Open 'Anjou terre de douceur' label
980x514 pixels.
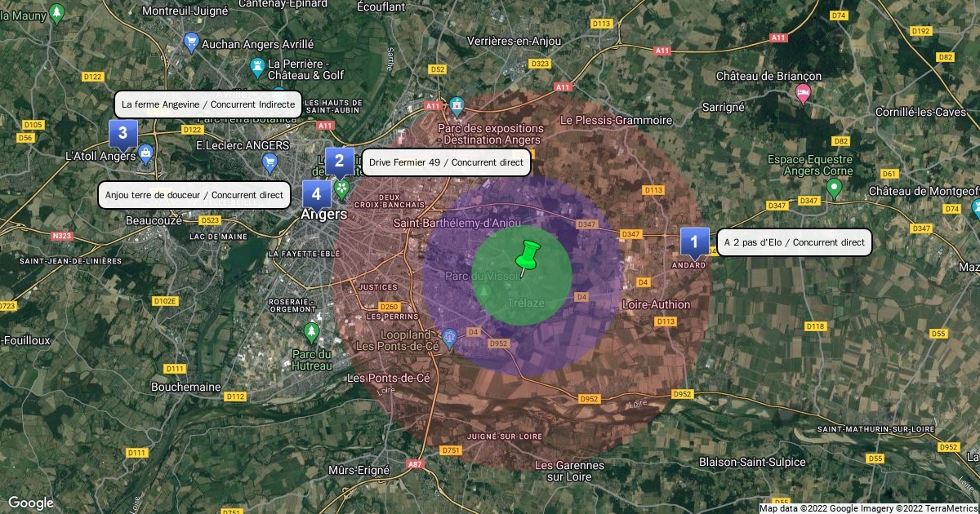[194, 195]
